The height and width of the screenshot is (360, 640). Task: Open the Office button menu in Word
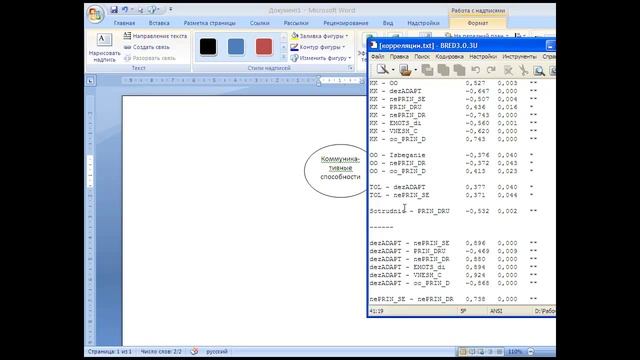tap(95, 15)
